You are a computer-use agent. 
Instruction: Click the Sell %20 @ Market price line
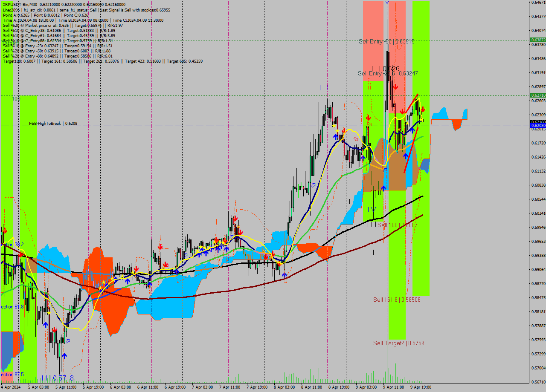click(63, 25)
